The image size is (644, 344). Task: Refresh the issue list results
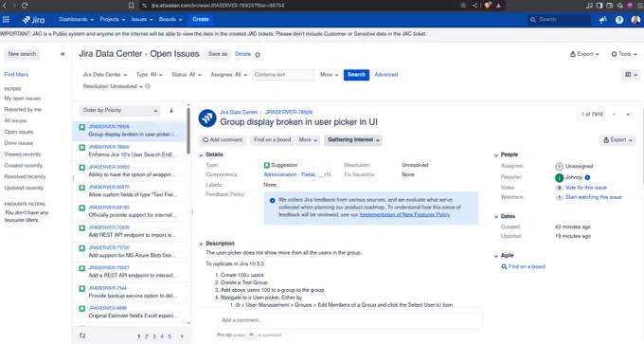click(82, 335)
